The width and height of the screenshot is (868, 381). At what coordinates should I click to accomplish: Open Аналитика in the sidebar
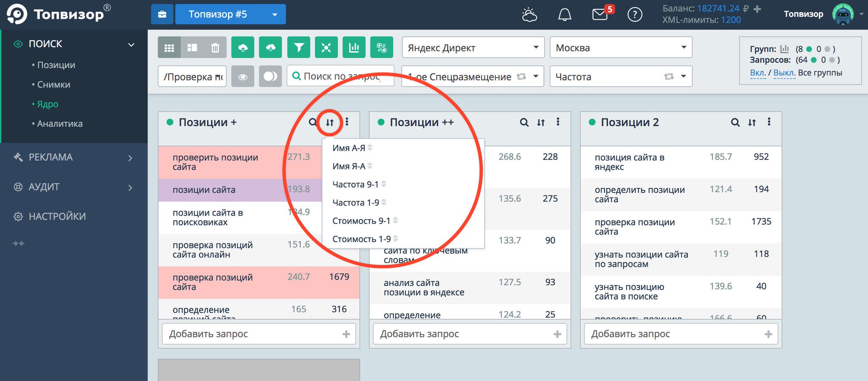click(59, 124)
